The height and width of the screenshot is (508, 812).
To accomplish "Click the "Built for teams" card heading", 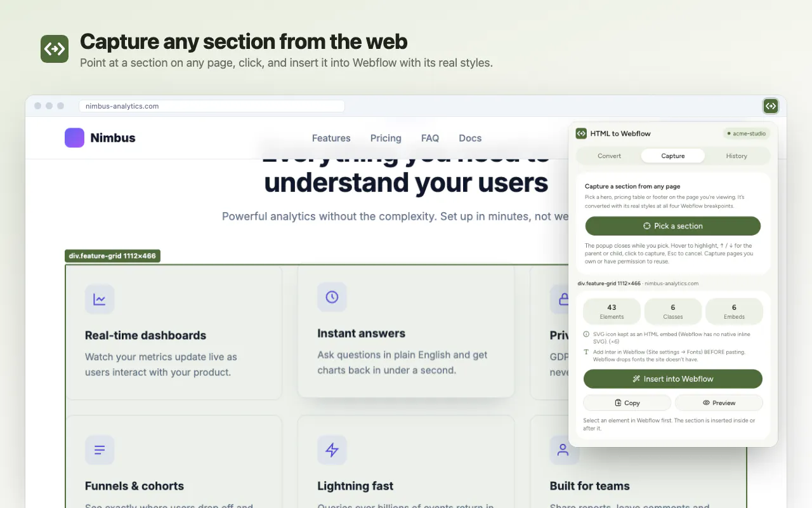I will point(590,486).
